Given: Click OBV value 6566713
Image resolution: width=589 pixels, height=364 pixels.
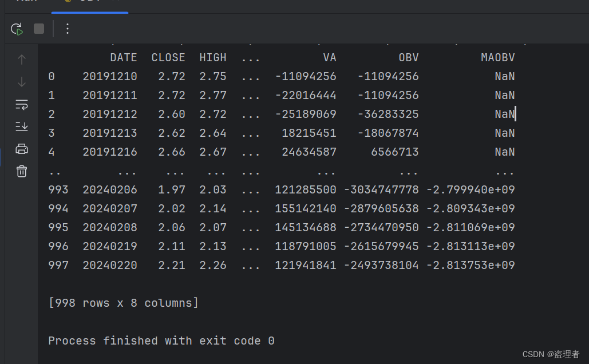Looking at the screenshot, I should 395,152.
